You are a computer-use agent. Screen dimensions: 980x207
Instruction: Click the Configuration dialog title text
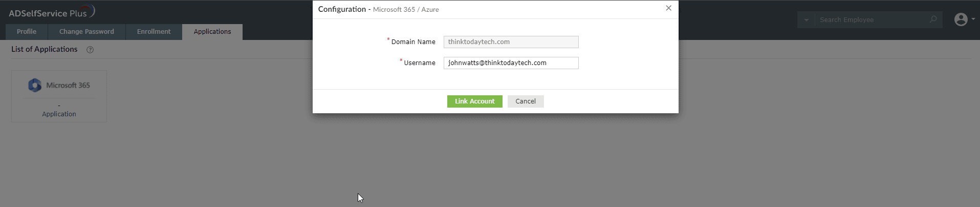pos(342,9)
